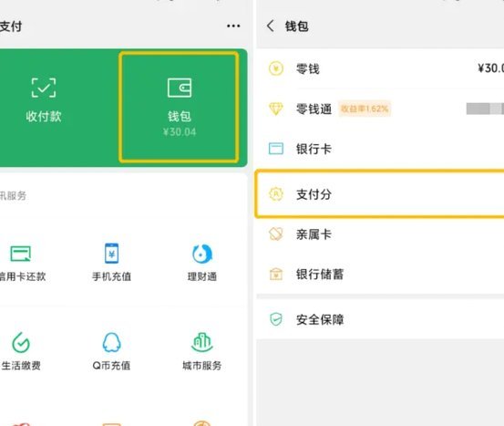Tap the 支付 page title
The width and height of the screenshot is (504, 426).
click(x=11, y=26)
